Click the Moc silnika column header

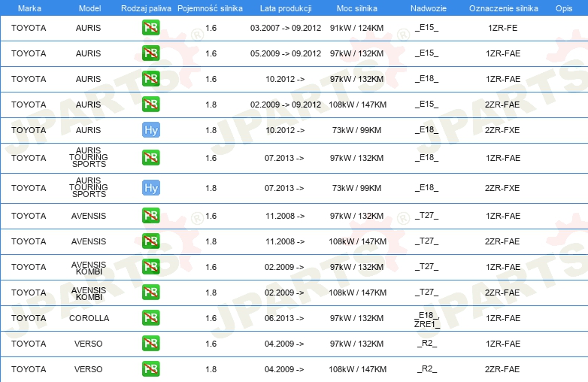click(x=356, y=8)
